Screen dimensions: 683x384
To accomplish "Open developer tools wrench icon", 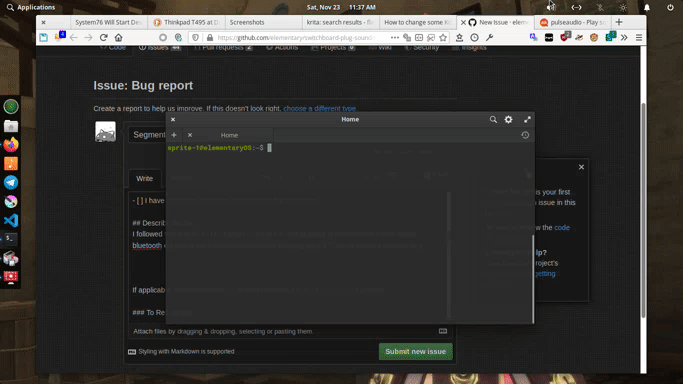I will pyautogui.click(x=490, y=37).
